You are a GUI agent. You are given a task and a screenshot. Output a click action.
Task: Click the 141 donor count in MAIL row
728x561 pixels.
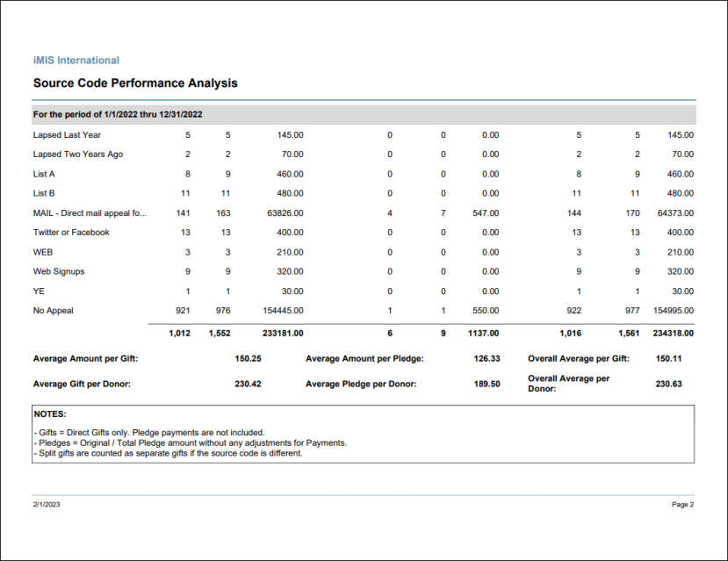183,213
